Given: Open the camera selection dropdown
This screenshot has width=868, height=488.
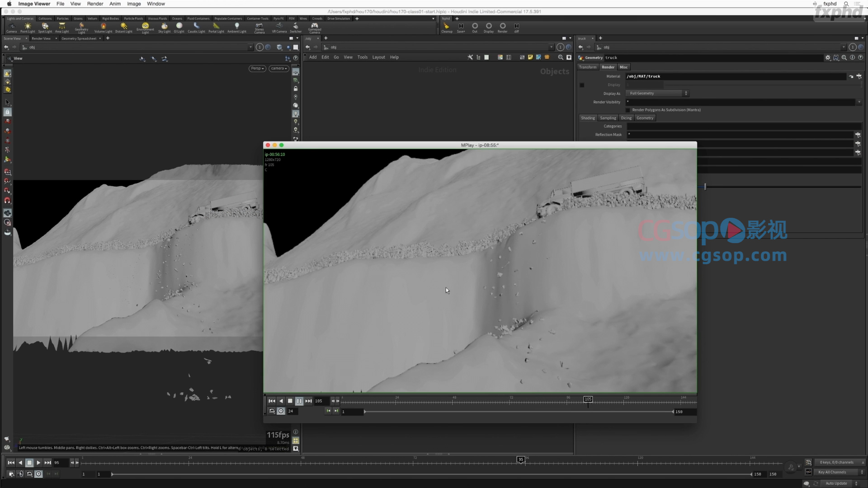Looking at the screenshot, I should (x=279, y=68).
